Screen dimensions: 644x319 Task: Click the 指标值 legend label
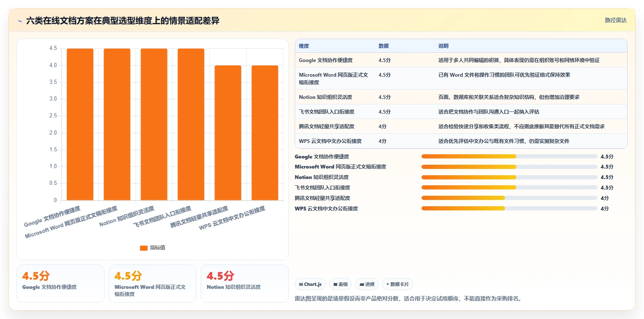tap(157, 248)
